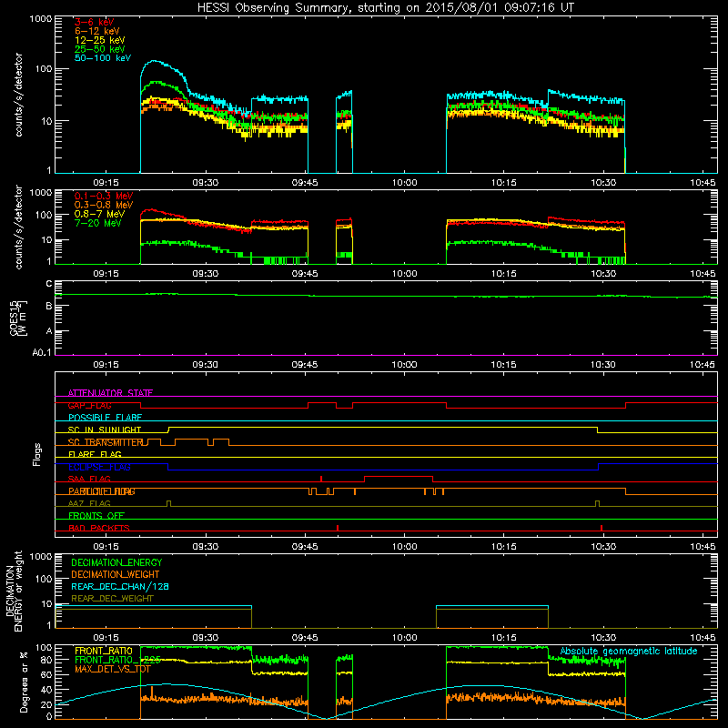Click the 10:45 tick label under Flags panel
The height and width of the screenshot is (728, 728).
(703, 547)
